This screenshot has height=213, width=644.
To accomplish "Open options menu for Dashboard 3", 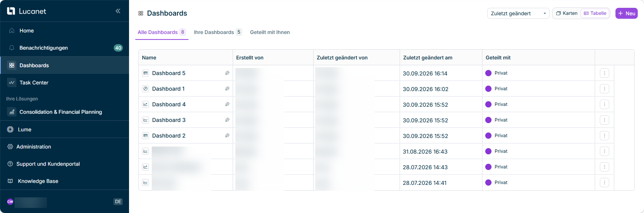I will coord(605,120).
